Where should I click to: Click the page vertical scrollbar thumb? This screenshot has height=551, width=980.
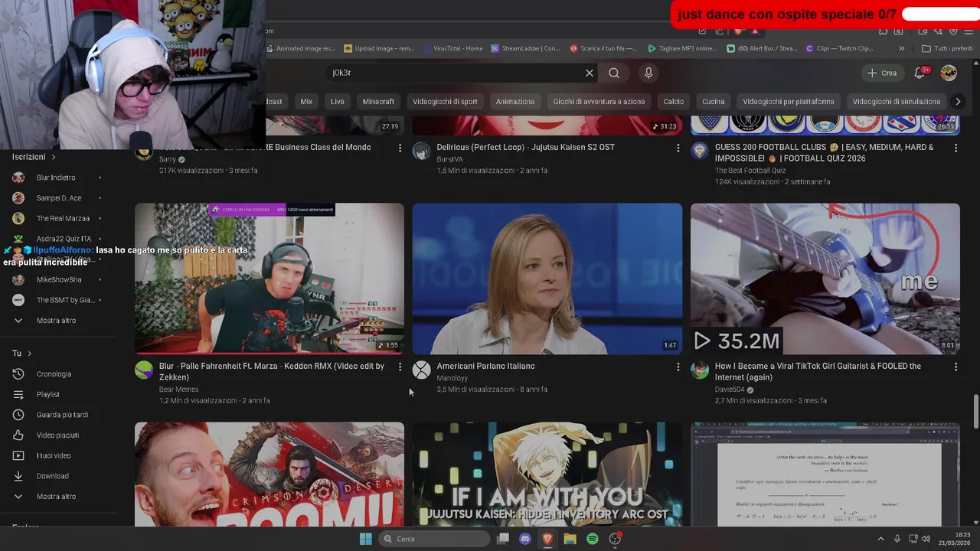click(975, 412)
